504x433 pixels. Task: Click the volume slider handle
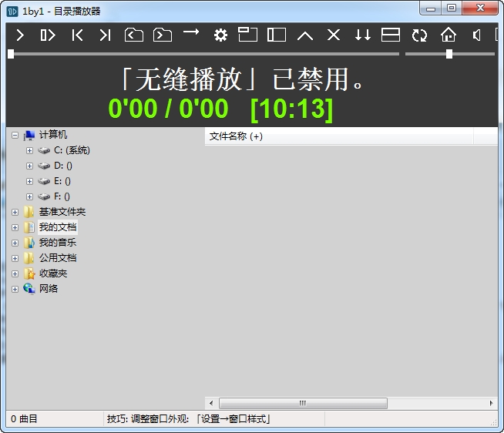click(x=449, y=54)
